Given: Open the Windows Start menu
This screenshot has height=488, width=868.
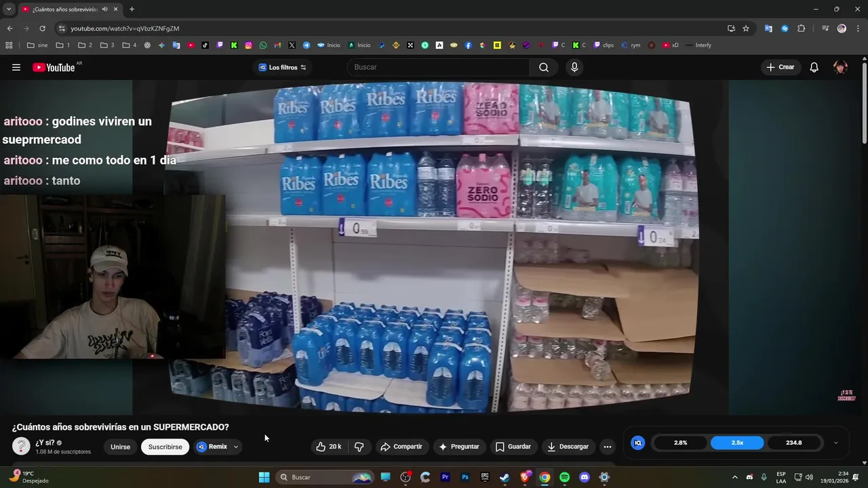Looking at the screenshot, I should [264, 477].
